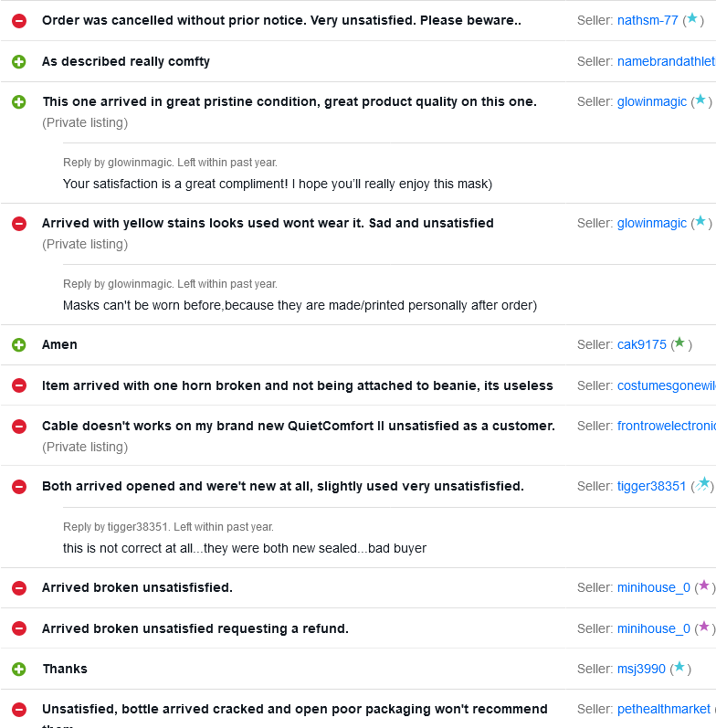Image resolution: width=716 pixels, height=728 pixels.
Task: Open the pethealthmarket seller link
Action: point(663,709)
